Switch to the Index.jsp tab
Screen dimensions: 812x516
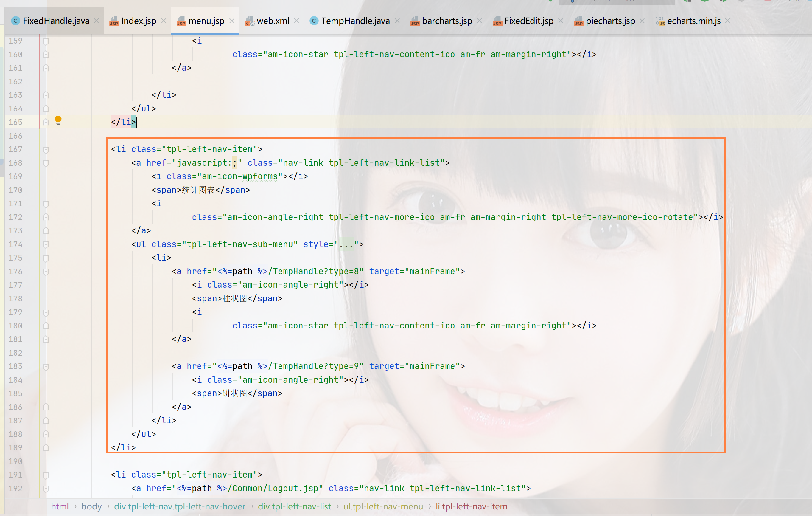point(138,21)
